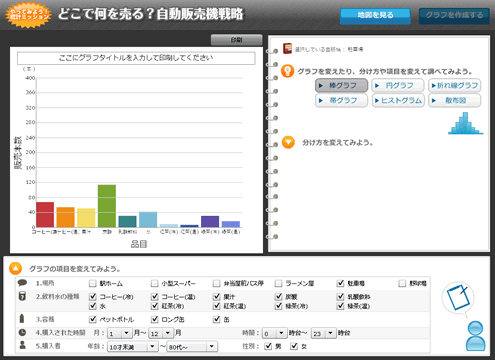This screenshot has height=360, width=495.
Task: Uncheck the 乳酸飲料 checkbox
Action: pyautogui.click(x=340, y=296)
